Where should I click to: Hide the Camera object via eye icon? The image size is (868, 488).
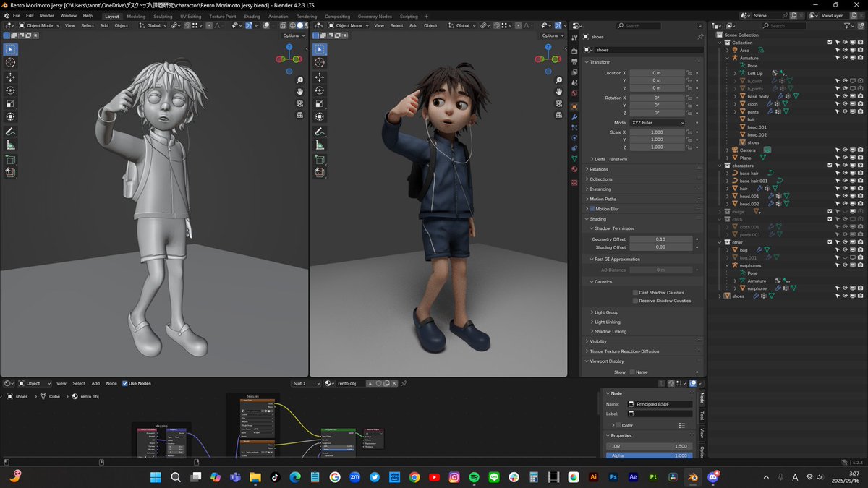[x=845, y=150]
